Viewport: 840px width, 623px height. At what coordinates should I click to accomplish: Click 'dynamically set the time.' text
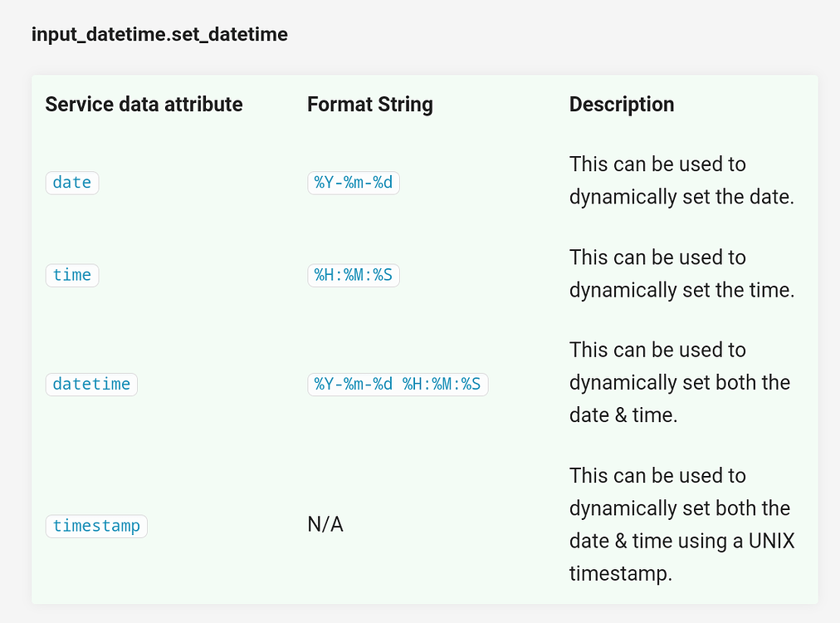tap(681, 290)
